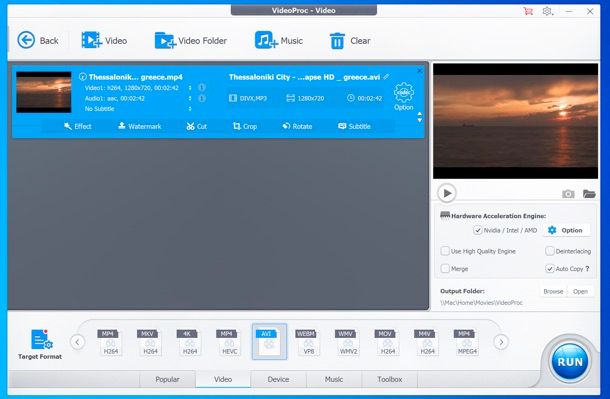This screenshot has height=399, width=610.
Task: Show Auto Copy help question mark
Action: pos(587,268)
